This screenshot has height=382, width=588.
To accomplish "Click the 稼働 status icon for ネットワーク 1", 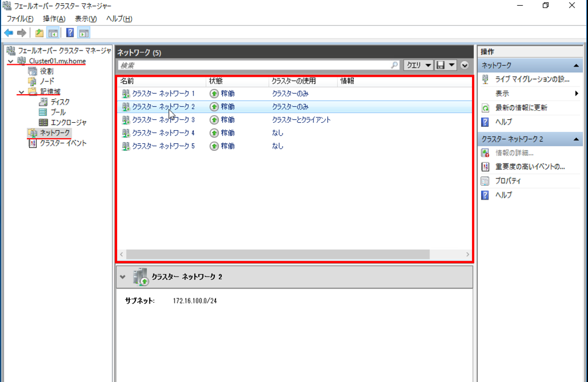I will [x=214, y=93].
